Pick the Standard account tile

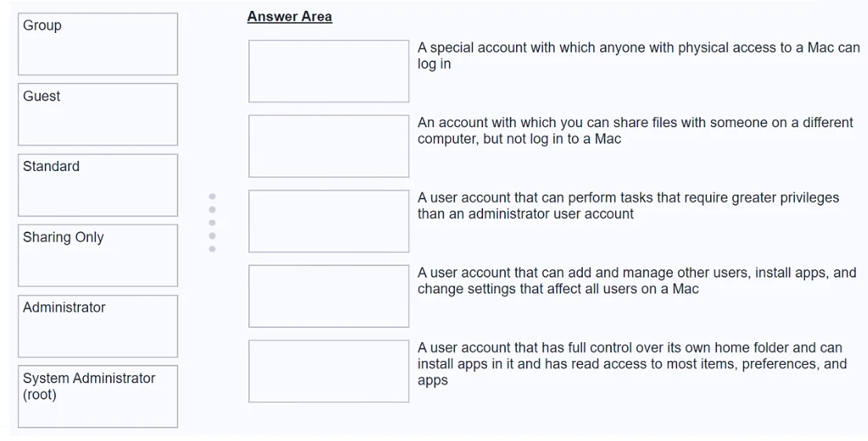tap(98, 185)
